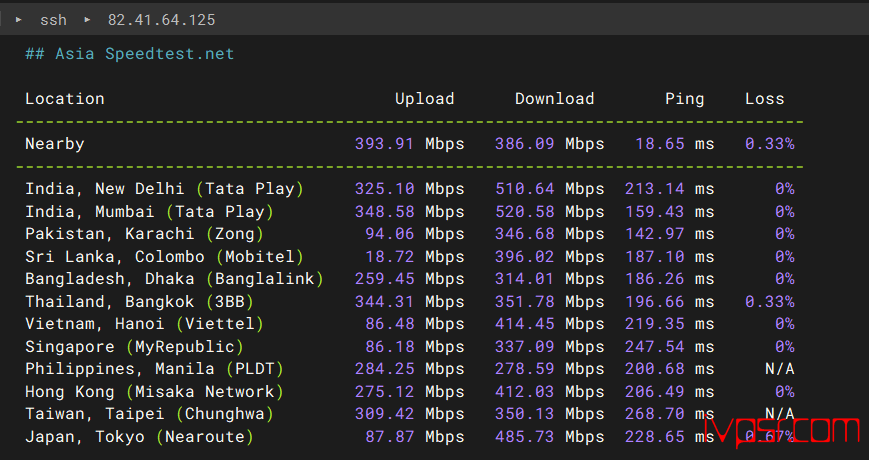Click the Loss column header
The width and height of the screenshot is (869, 460).
click(764, 99)
